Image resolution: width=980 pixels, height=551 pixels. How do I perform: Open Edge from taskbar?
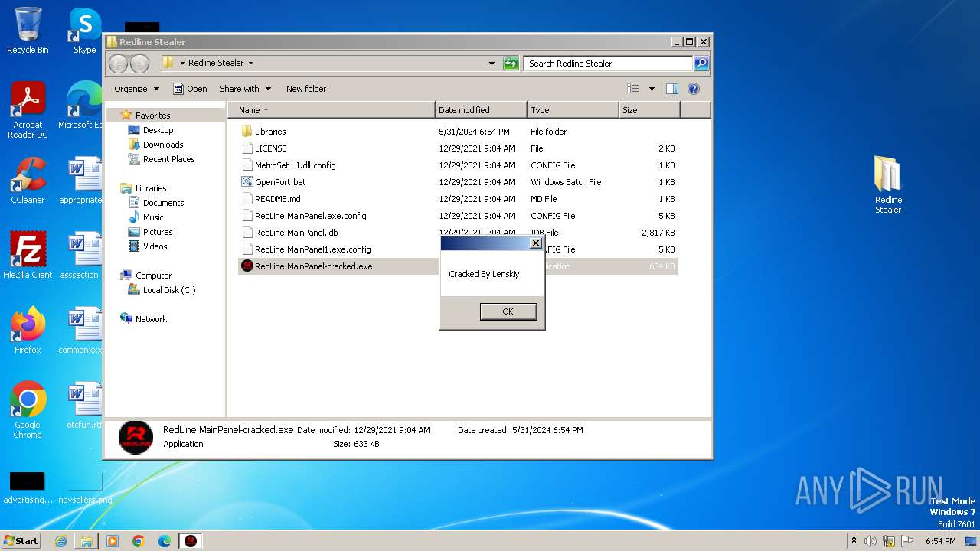(165, 541)
